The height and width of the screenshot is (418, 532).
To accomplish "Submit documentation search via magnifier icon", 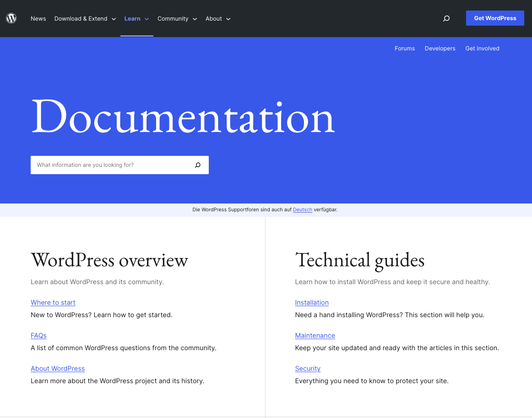I will (x=198, y=165).
